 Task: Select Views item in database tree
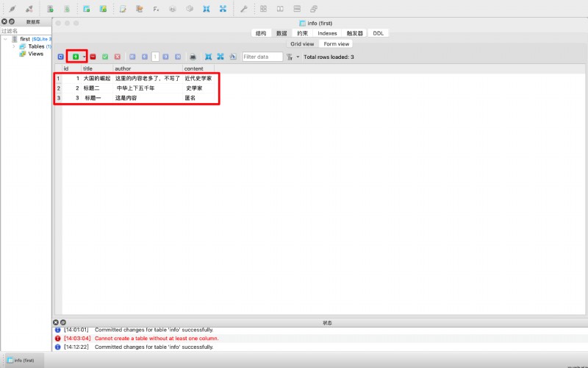(x=35, y=54)
